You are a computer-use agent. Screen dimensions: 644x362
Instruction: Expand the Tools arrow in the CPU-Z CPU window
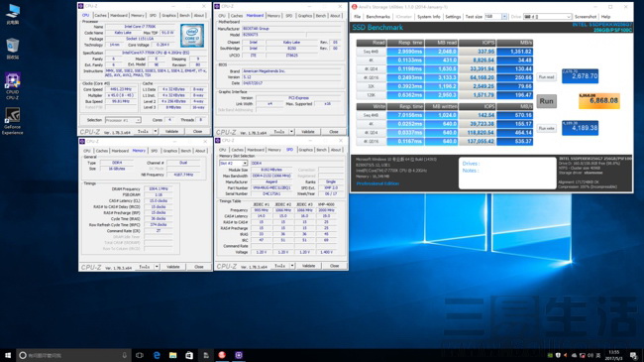coord(156,131)
